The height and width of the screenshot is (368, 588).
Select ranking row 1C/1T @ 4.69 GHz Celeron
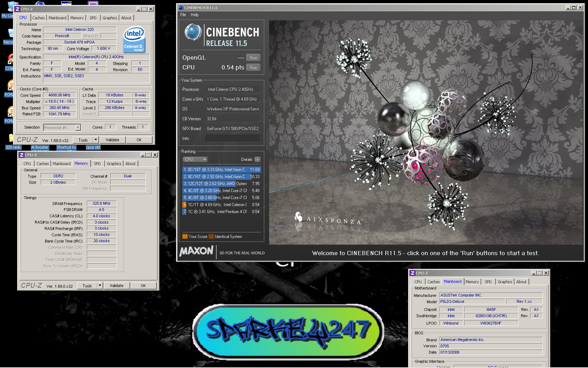pyautogui.click(x=222, y=205)
